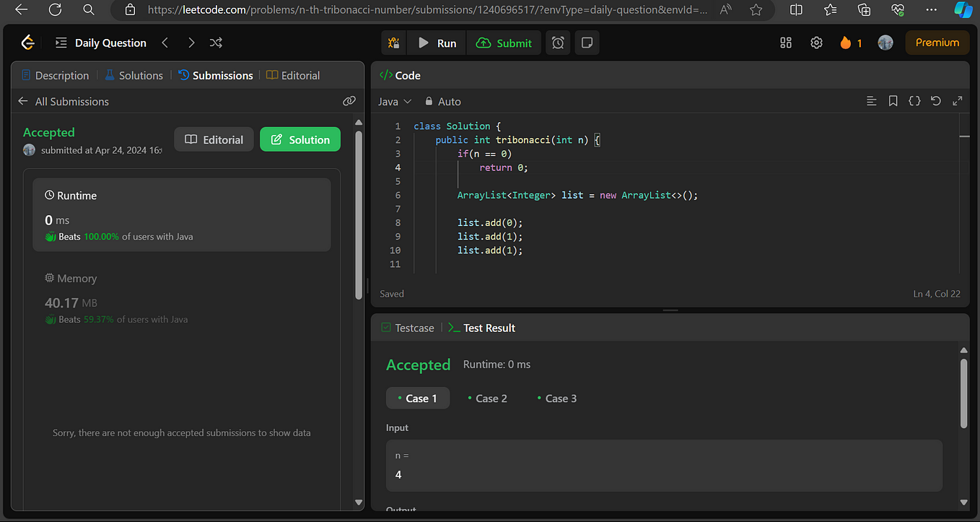Click code line 6 ArrayList declaration
Viewport: 980px width, 522px height.
(x=577, y=195)
